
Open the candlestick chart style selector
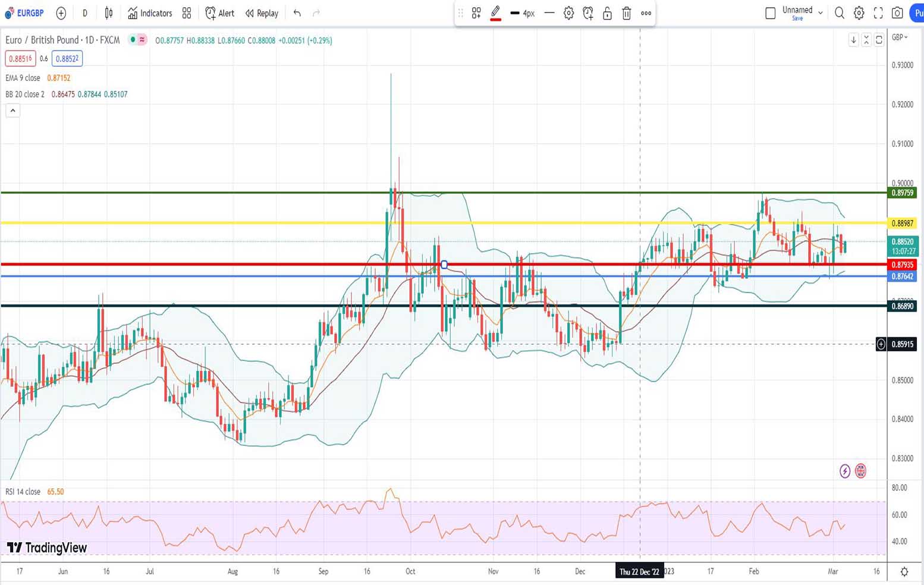[x=109, y=13]
